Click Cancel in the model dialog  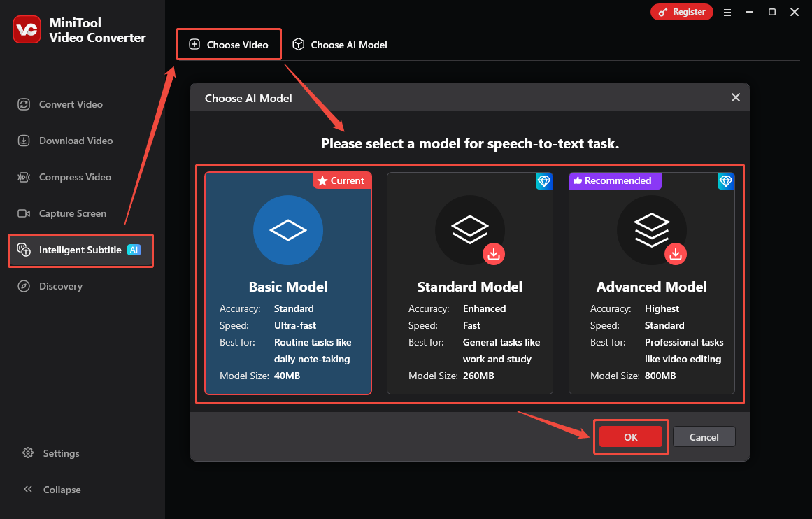(x=704, y=436)
